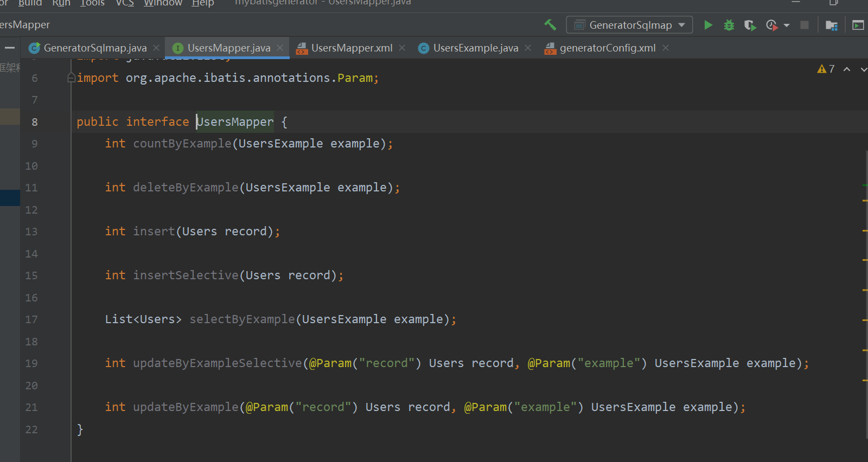Click the insertSelective method name

pos(186,275)
